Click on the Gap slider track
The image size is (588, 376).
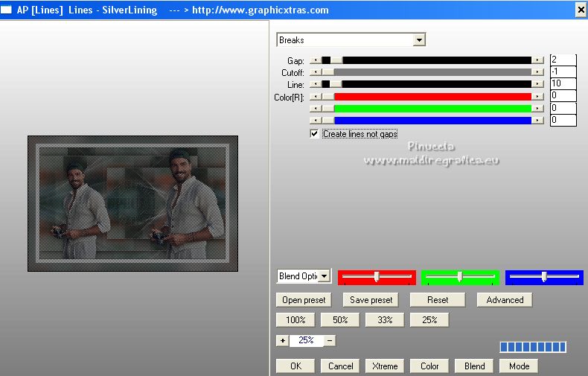pos(426,60)
